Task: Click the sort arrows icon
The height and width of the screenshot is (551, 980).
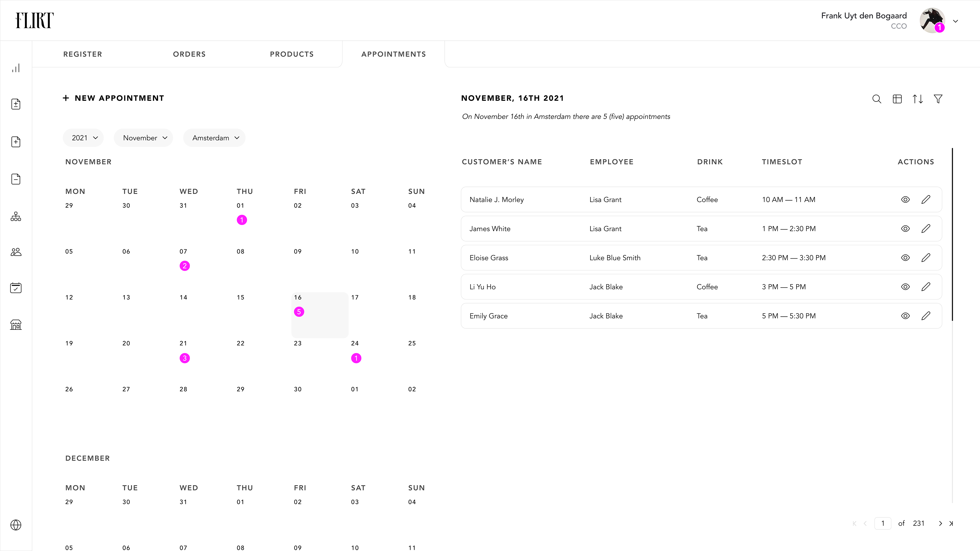Action: coord(918,99)
